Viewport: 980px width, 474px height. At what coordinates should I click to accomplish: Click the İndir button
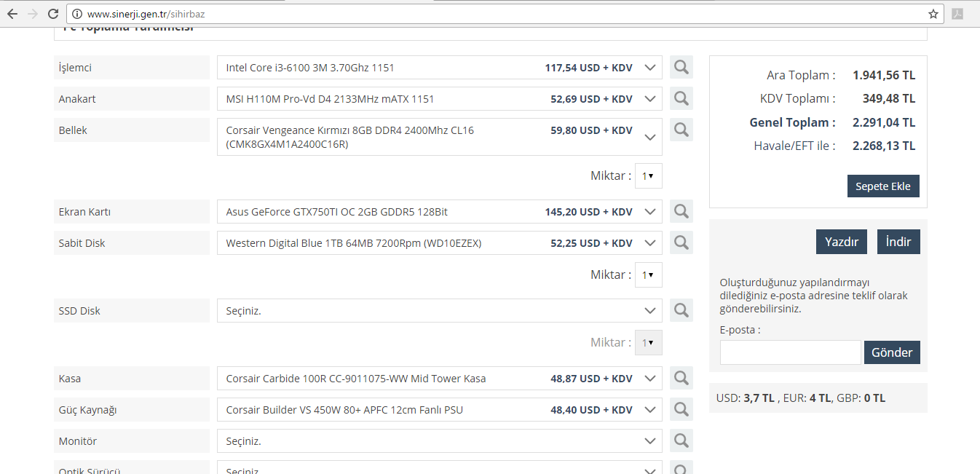pyautogui.click(x=898, y=242)
